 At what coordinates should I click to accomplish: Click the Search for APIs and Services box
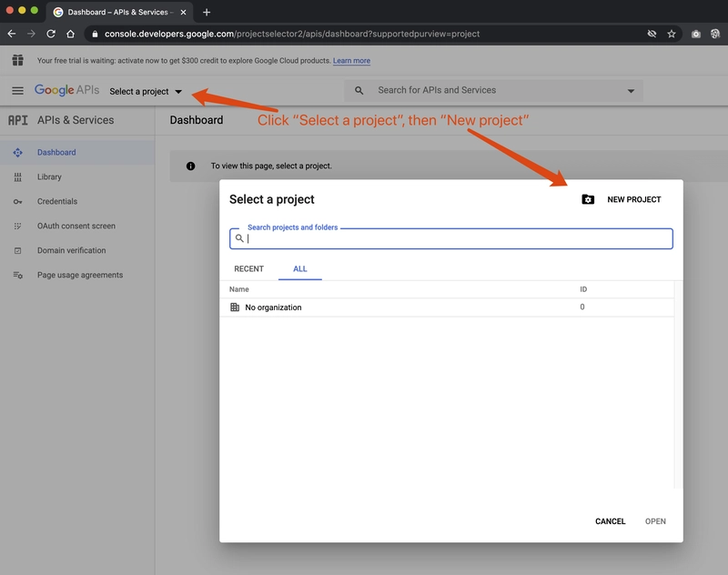pos(491,91)
